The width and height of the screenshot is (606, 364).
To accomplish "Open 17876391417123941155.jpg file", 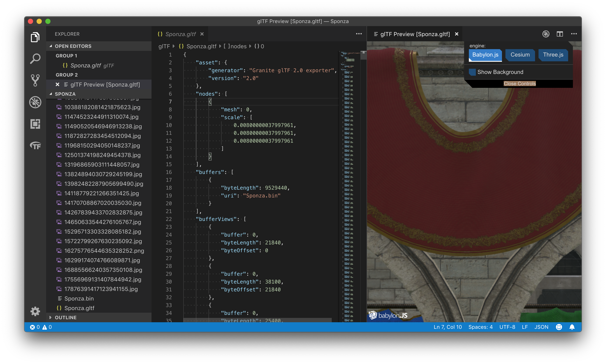I will pyautogui.click(x=99, y=289).
